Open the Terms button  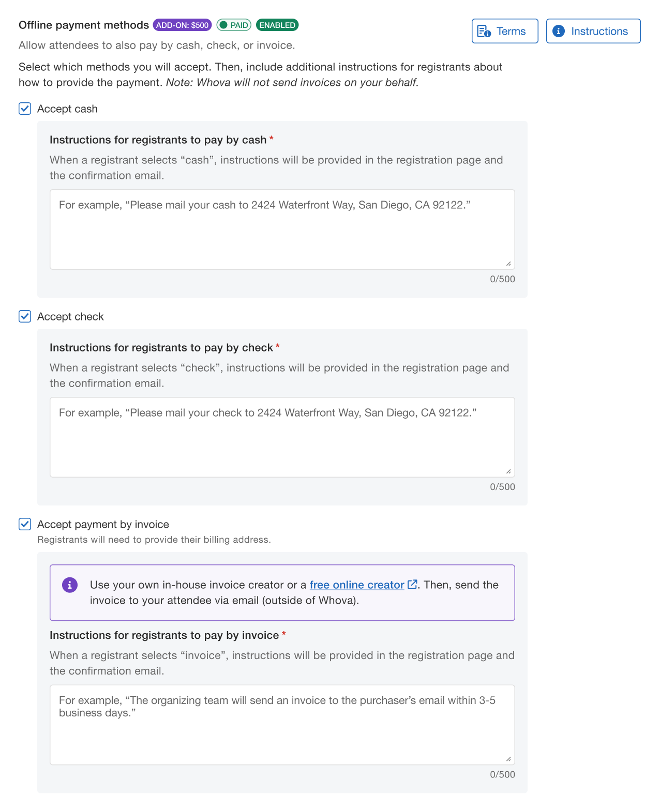coord(505,31)
